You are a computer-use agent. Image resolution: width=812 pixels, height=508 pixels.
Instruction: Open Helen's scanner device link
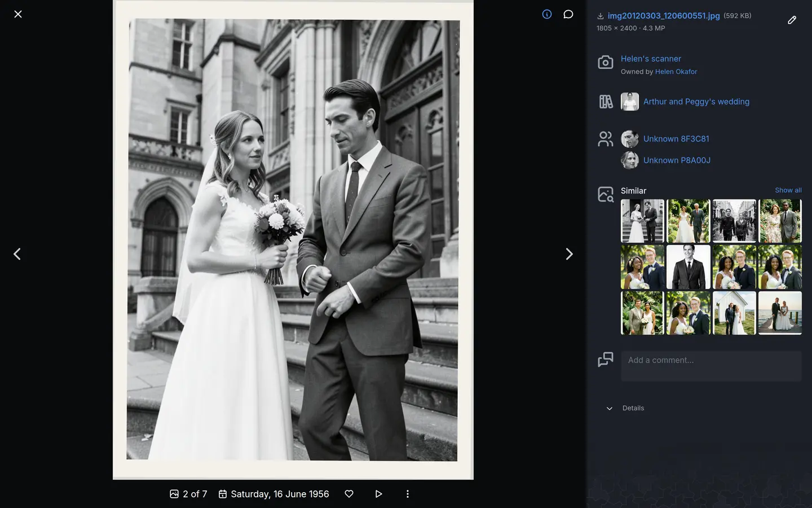click(651, 59)
